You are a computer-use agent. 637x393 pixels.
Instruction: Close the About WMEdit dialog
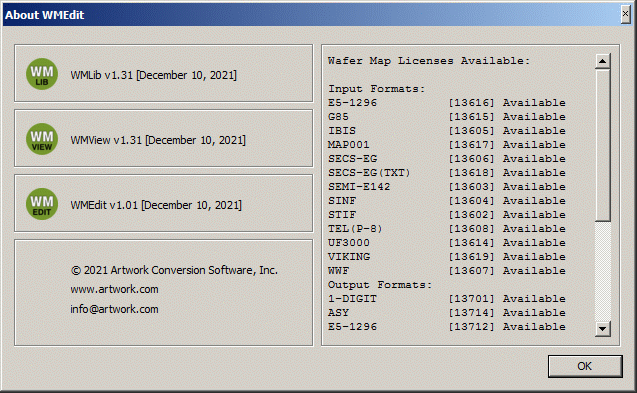[626, 14]
